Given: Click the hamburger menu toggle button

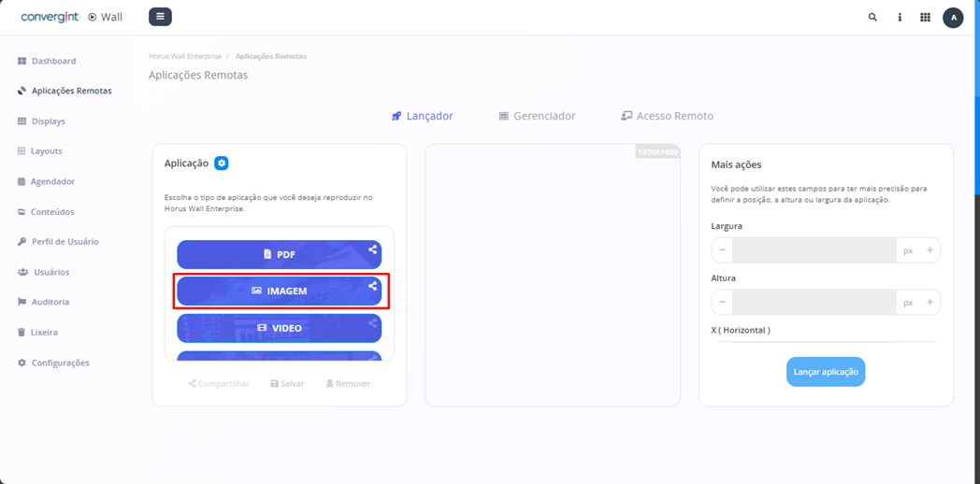Looking at the screenshot, I should 160,17.
